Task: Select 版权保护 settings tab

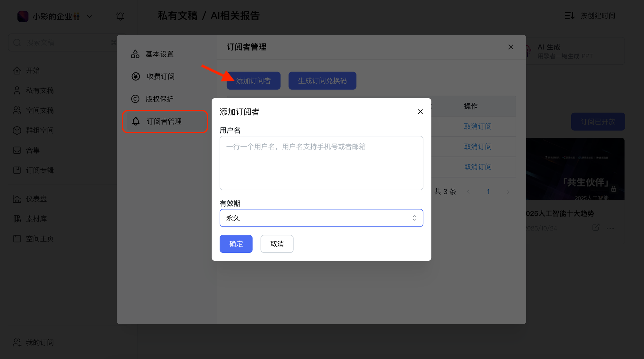Action: pyautogui.click(x=160, y=99)
